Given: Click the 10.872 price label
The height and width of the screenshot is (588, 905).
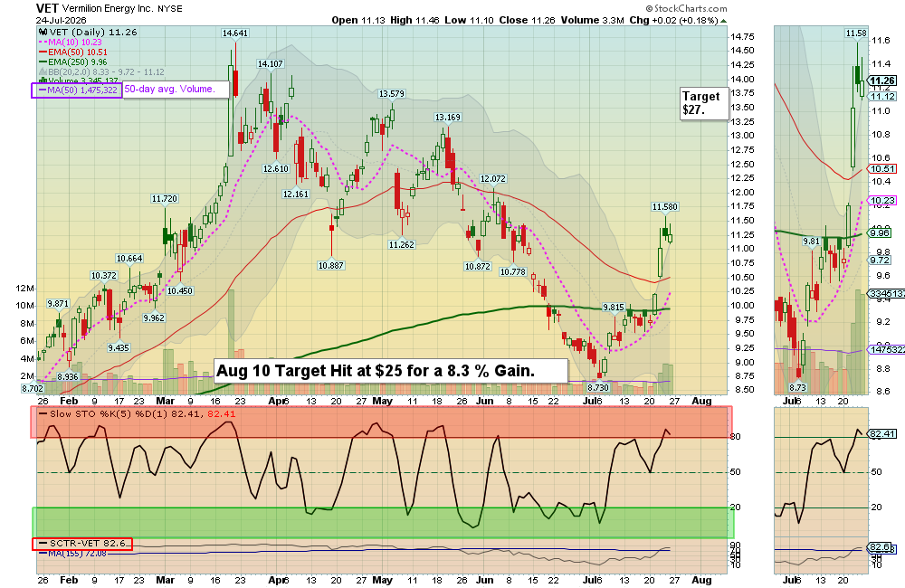Looking at the screenshot, I should pyautogui.click(x=477, y=267).
